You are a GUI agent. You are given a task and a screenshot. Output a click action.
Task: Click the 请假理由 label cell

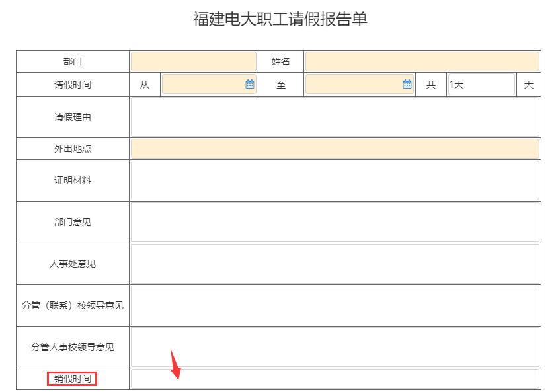click(73, 117)
